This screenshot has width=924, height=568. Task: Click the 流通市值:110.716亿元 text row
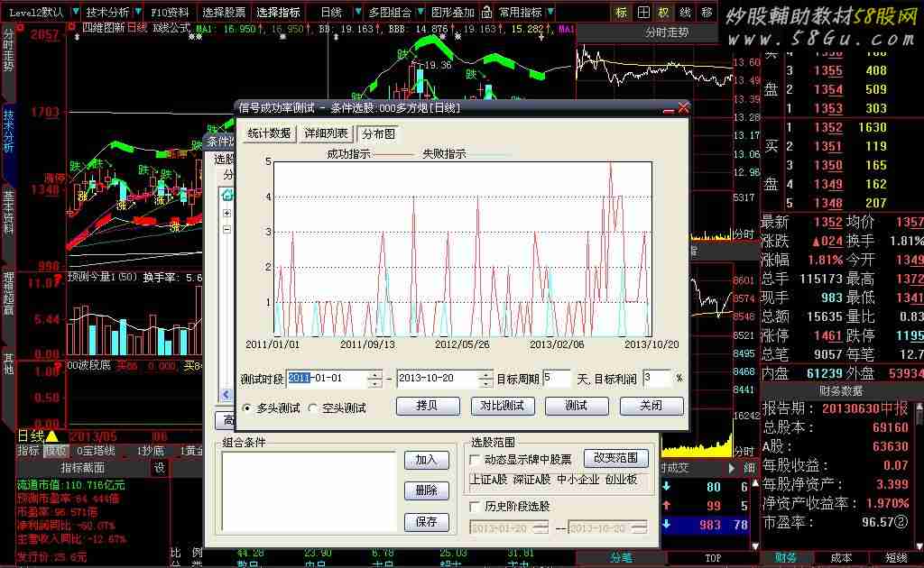(70, 485)
